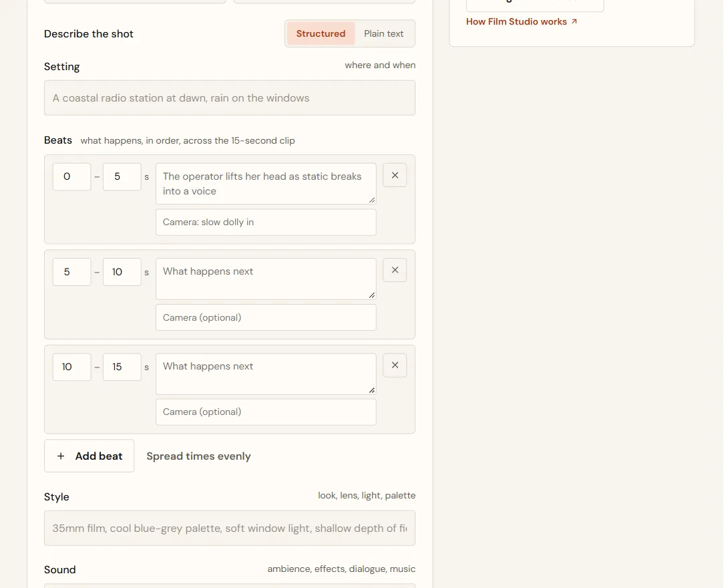Focus the Style input field

pos(230,528)
